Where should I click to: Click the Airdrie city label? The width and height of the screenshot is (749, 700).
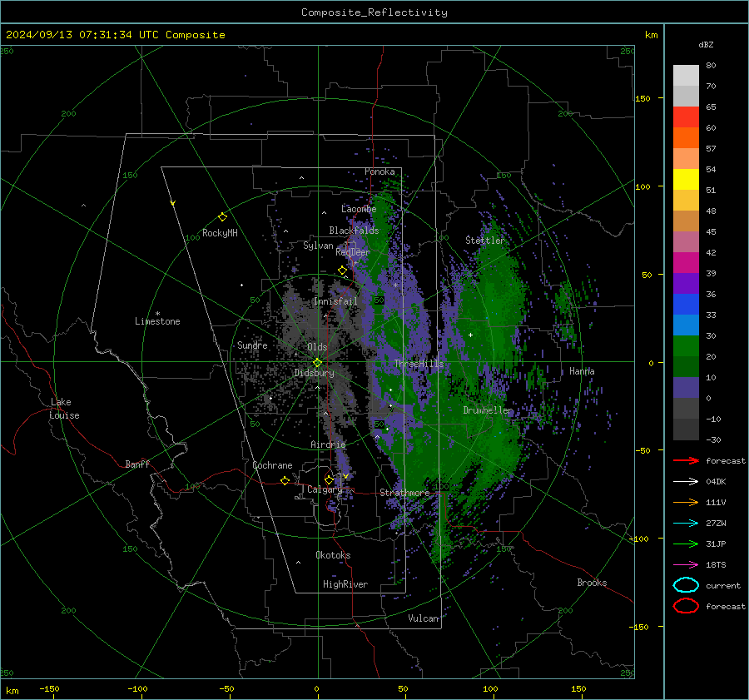pos(328,444)
